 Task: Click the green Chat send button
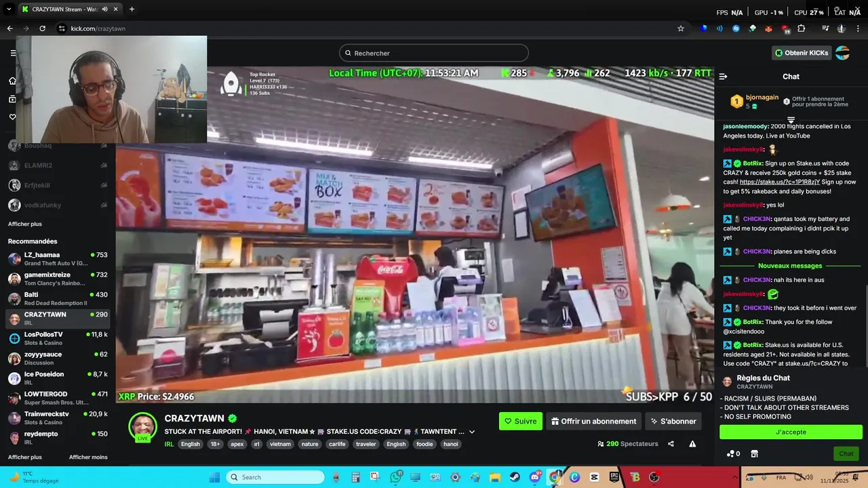coord(846,453)
